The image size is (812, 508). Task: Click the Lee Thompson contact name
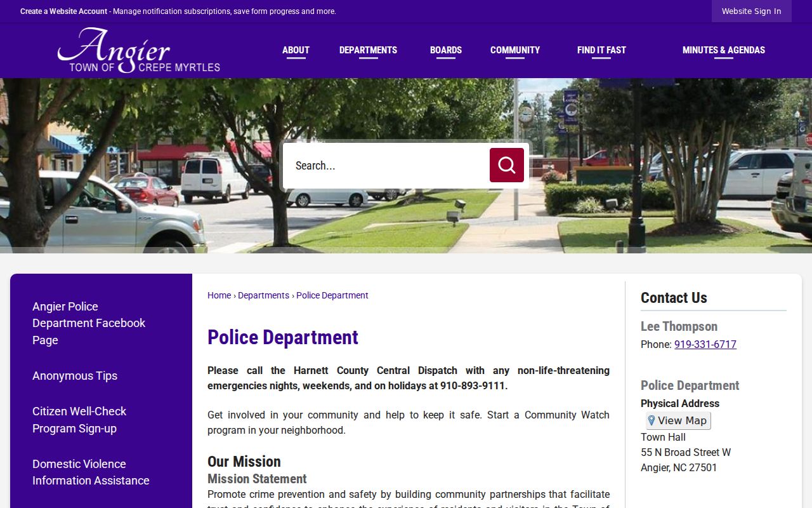pyautogui.click(x=679, y=326)
